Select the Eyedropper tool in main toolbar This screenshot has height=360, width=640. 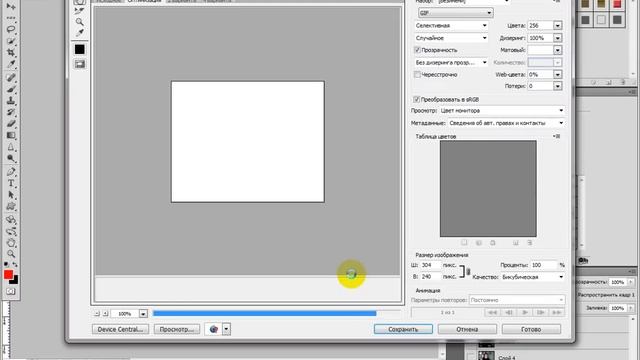tap(11, 64)
